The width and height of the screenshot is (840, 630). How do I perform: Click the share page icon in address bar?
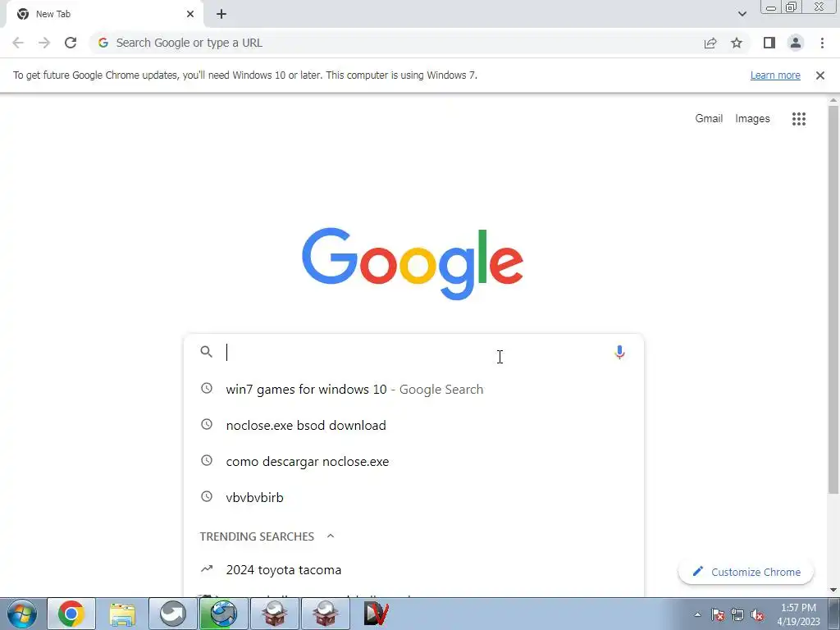(x=710, y=43)
